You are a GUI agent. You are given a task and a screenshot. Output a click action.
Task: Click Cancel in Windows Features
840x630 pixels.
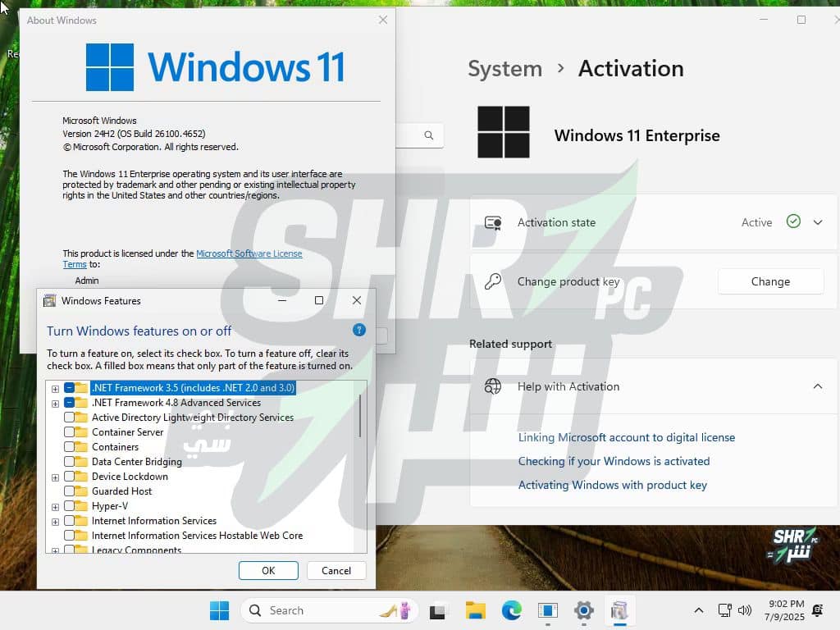[336, 571]
